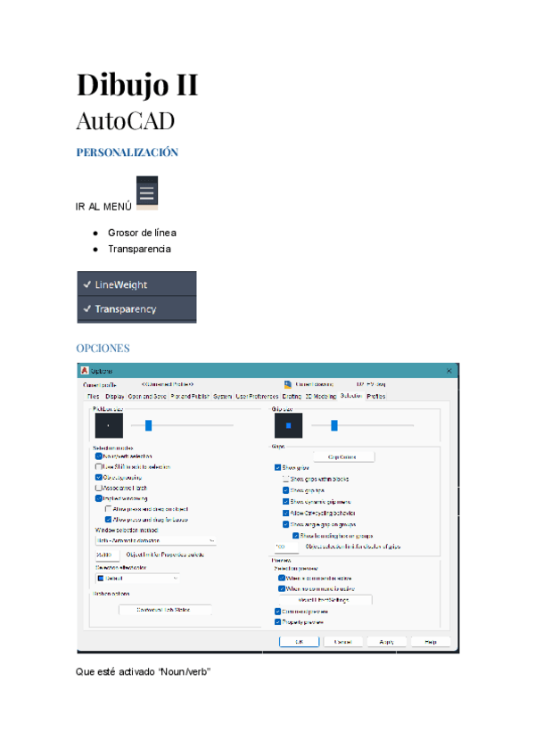Open the Profiles tab
This screenshot has height=756, width=535.
pos(375,397)
